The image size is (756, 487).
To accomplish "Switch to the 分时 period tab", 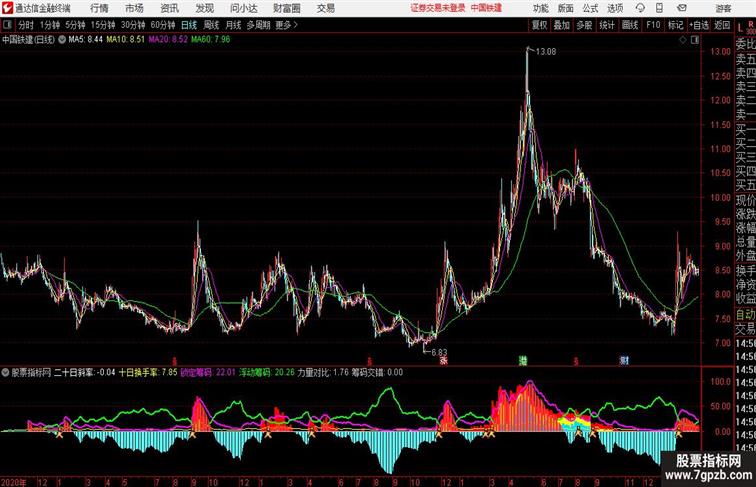I will tap(26, 25).
